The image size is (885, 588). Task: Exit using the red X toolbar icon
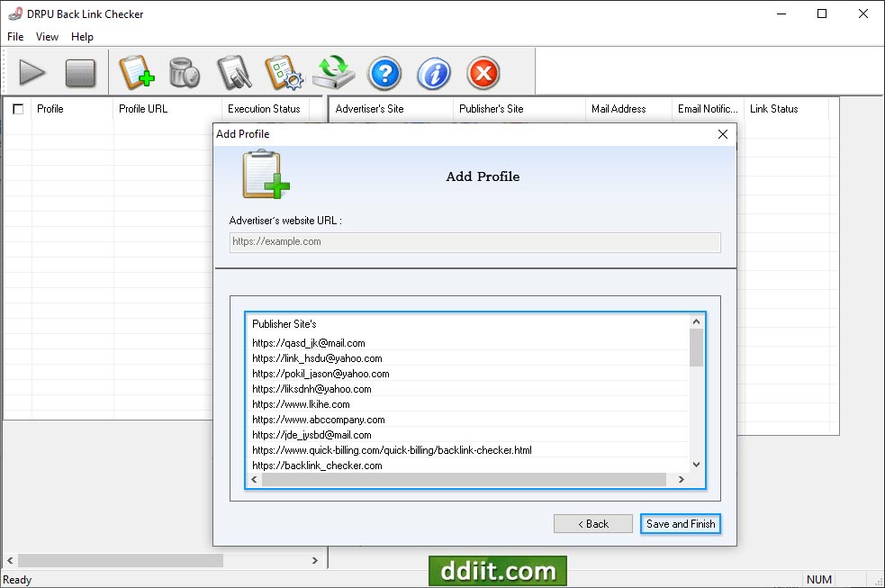pos(483,73)
